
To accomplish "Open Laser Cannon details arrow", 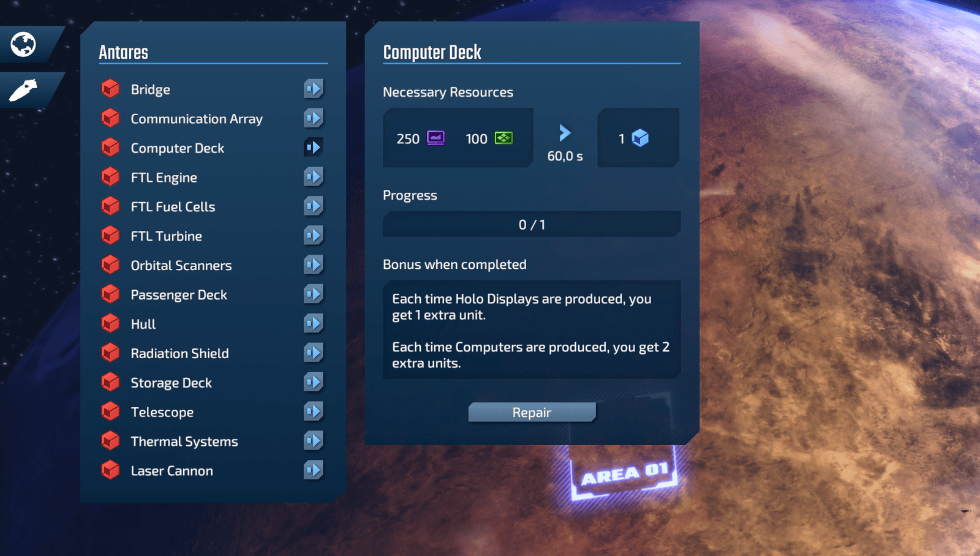I will 313,470.
